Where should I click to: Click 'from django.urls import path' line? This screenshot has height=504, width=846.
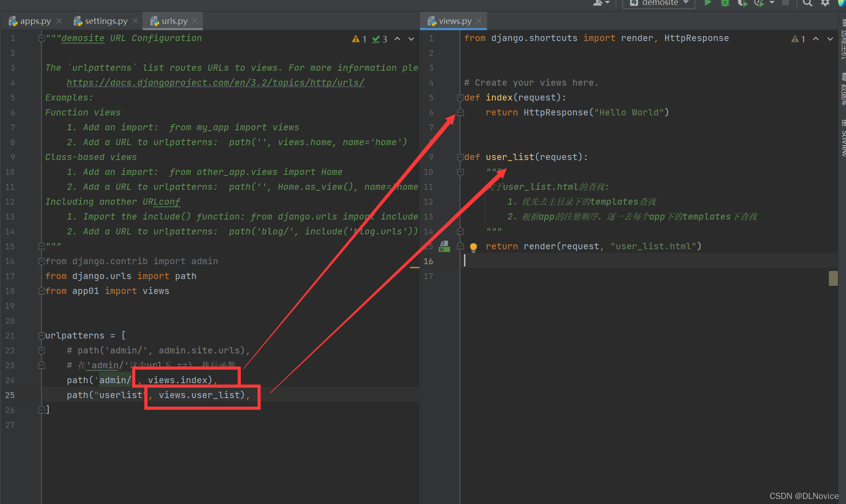pos(121,276)
